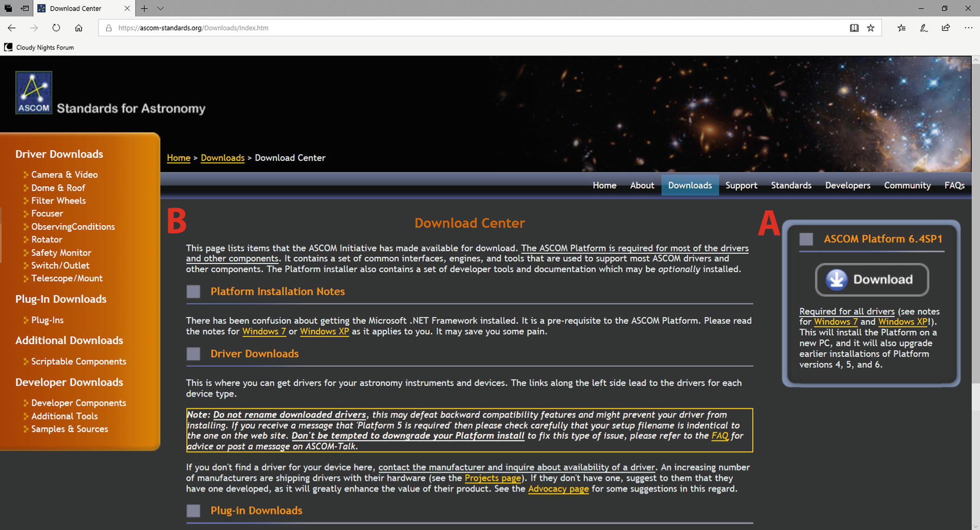Viewport: 980px width, 530px height.
Task: Open Cloudy Nights Forum bookmark
Action: point(39,47)
